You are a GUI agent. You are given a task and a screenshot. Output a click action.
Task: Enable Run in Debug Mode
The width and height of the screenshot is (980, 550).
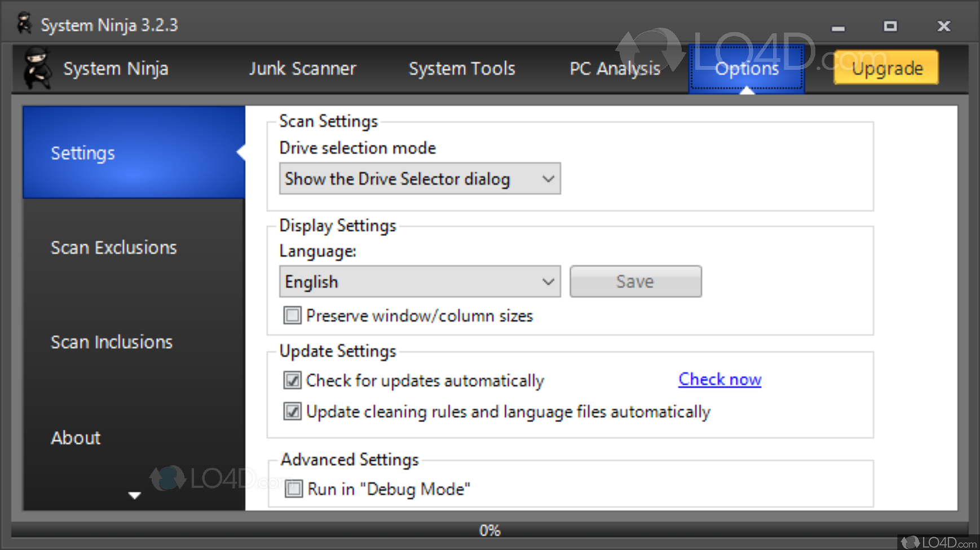[293, 489]
